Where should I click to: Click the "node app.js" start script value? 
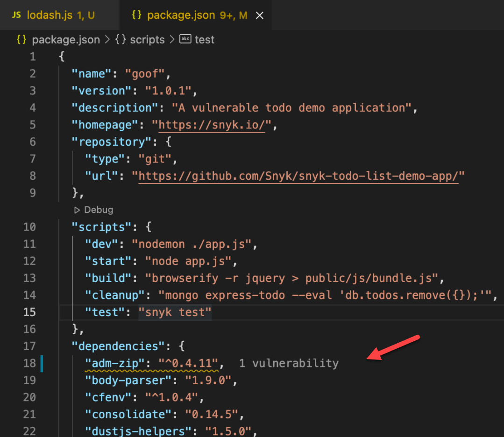pos(188,261)
